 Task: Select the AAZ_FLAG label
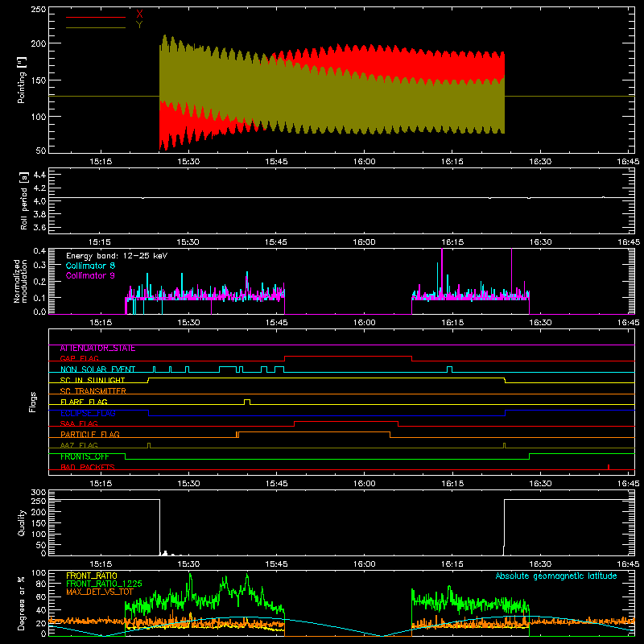79,446
